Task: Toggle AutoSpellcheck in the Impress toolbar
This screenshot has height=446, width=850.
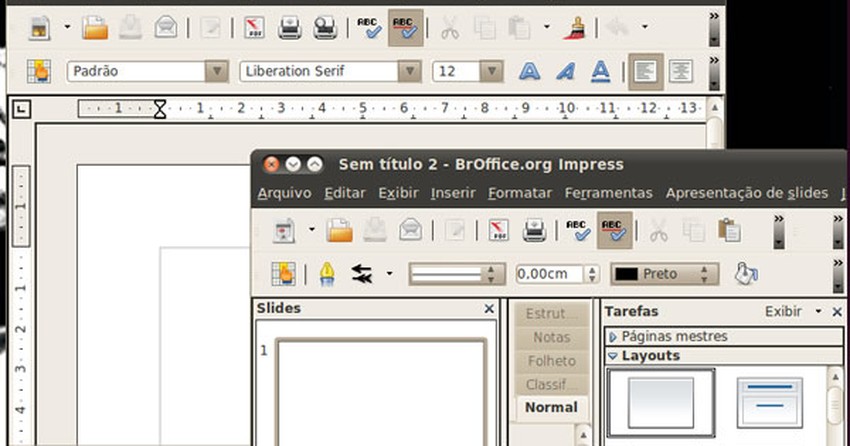Action: [x=614, y=231]
